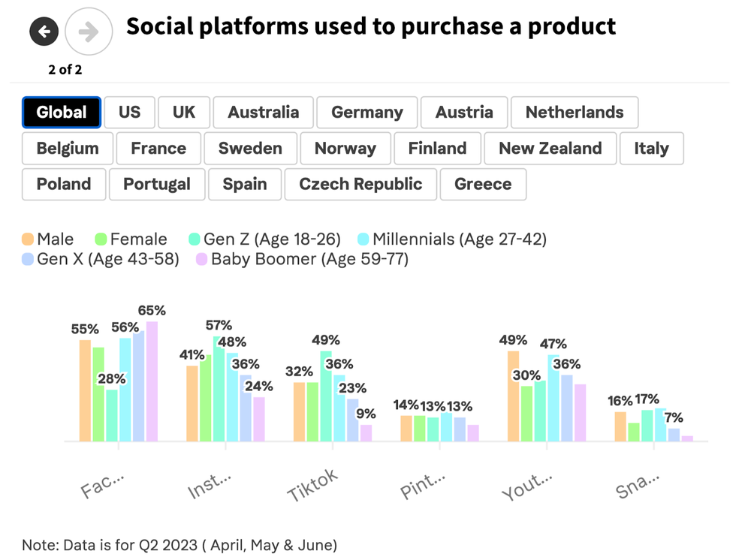Screen dimensions: 751x560
Task: Switch to the US data view
Action: tap(129, 112)
